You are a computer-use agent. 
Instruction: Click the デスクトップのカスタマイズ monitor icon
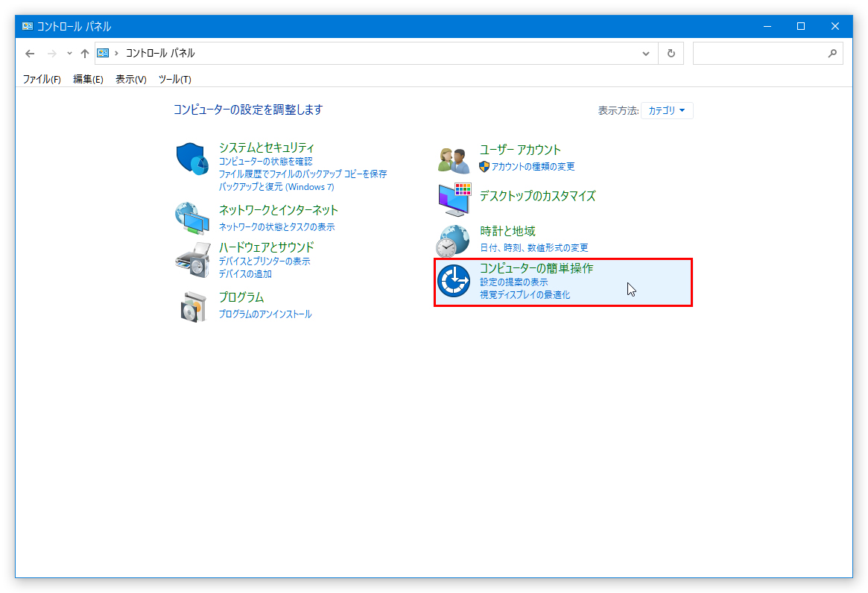pyautogui.click(x=454, y=200)
